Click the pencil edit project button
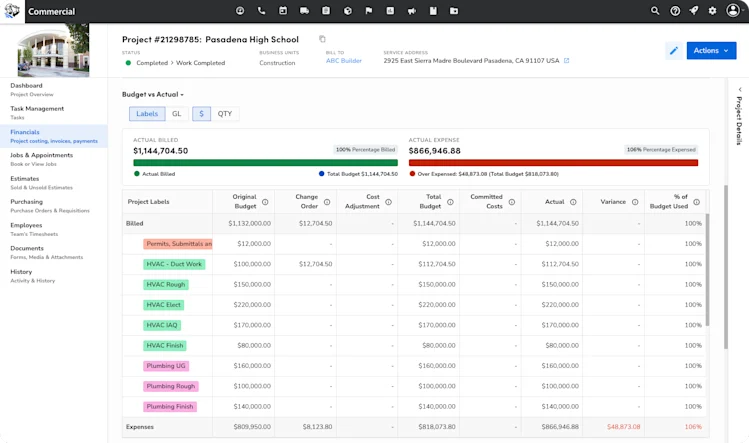The width and height of the screenshot is (749, 443). pyautogui.click(x=674, y=51)
